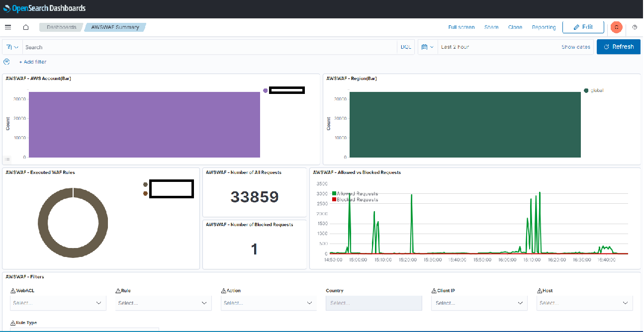Click 'AWSWAF - Filters' panel title
Viewport: 644px width, 332px height.
pyautogui.click(x=25, y=277)
